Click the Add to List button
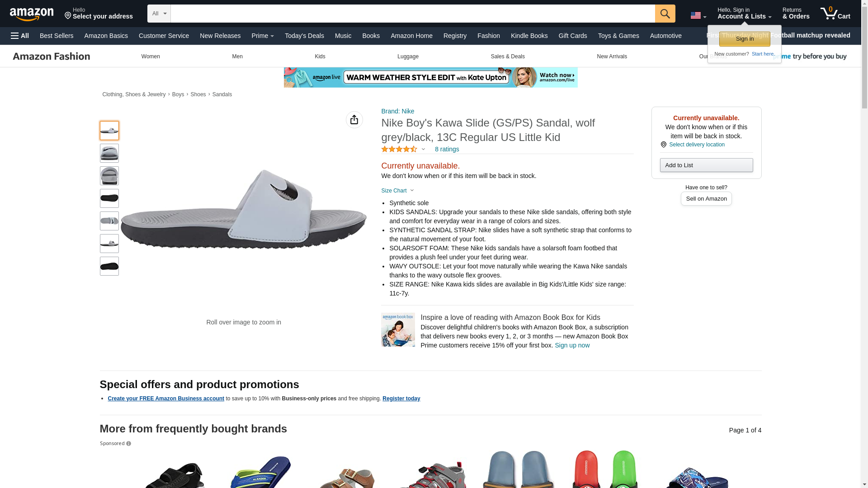Viewport: 868px width, 488px height. (x=706, y=165)
